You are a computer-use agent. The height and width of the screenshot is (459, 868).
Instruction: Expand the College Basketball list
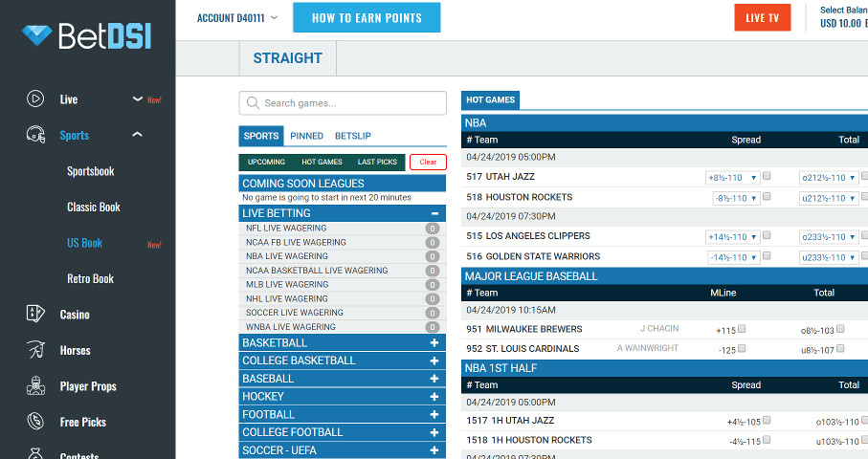(x=434, y=361)
